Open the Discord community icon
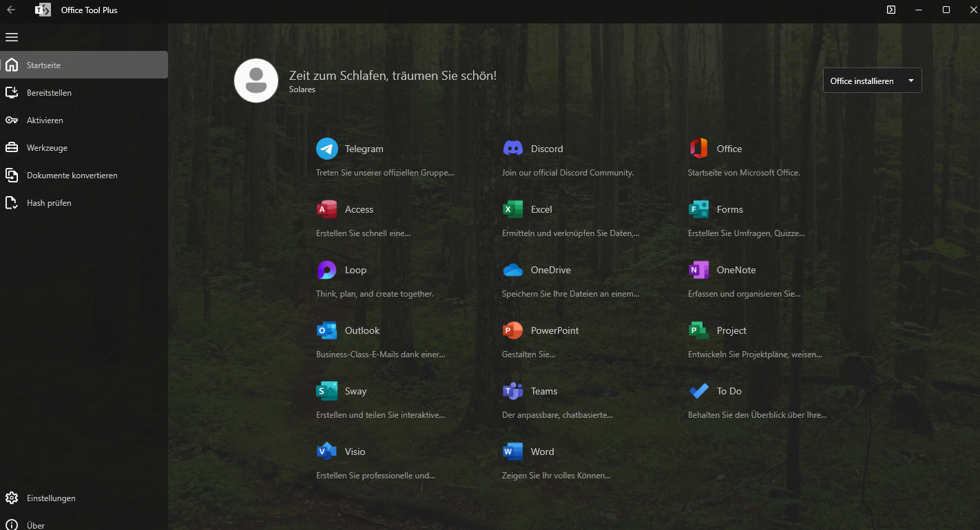The width and height of the screenshot is (980, 530). point(513,149)
